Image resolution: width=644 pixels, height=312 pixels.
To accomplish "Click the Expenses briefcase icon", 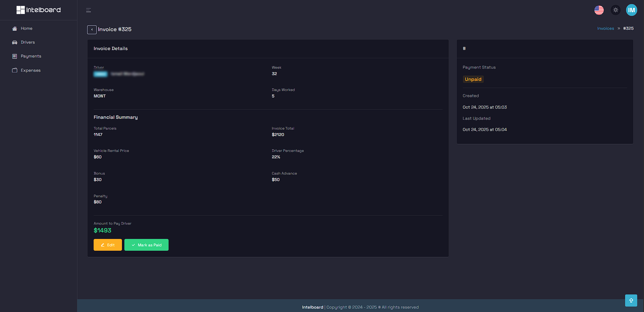I will tap(15, 70).
